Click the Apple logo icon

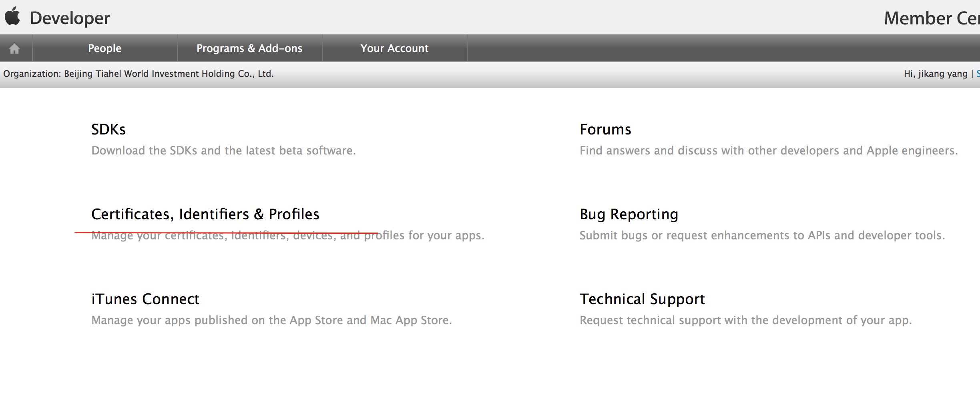(12, 16)
